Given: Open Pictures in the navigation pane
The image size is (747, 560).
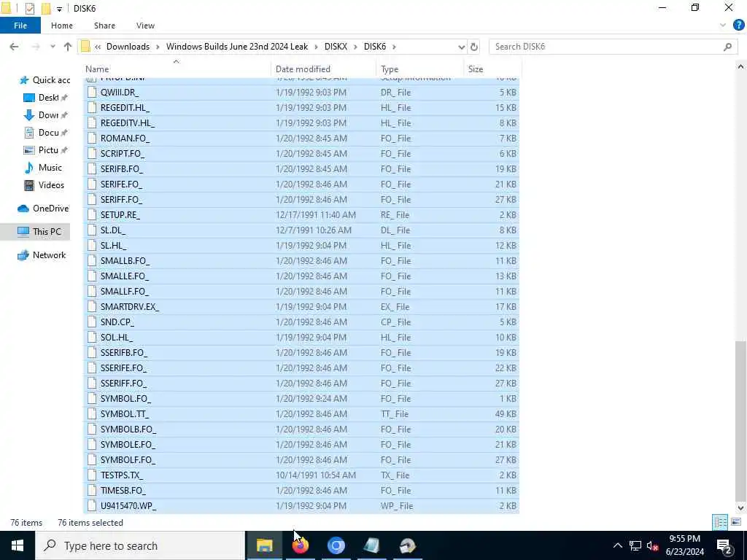Looking at the screenshot, I should [x=46, y=150].
